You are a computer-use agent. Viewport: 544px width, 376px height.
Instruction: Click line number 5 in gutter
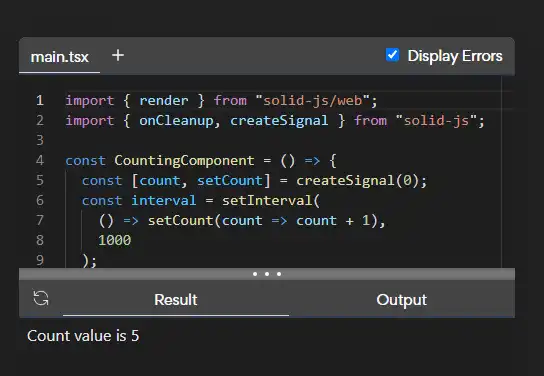click(40, 180)
